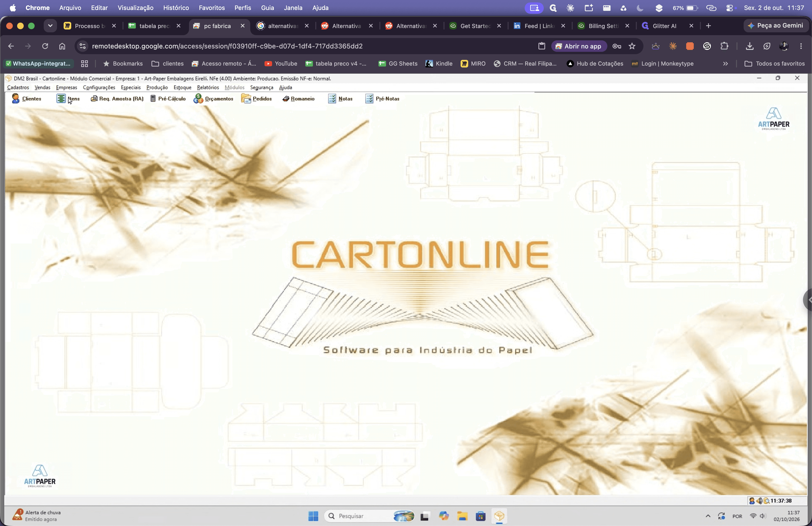Open the Romaneio toolbar button
Viewport: 812px width, 526px height.
(298, 99)
